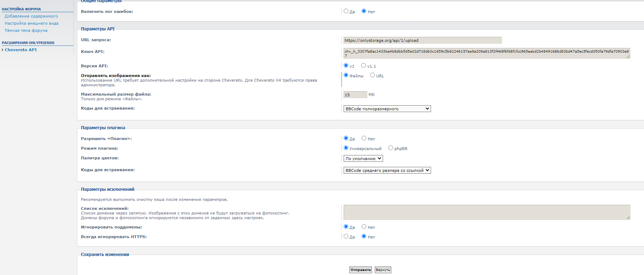Set plugin mode to Универсальный
Viewport: 644px width, 275px height.
[346, 148]
